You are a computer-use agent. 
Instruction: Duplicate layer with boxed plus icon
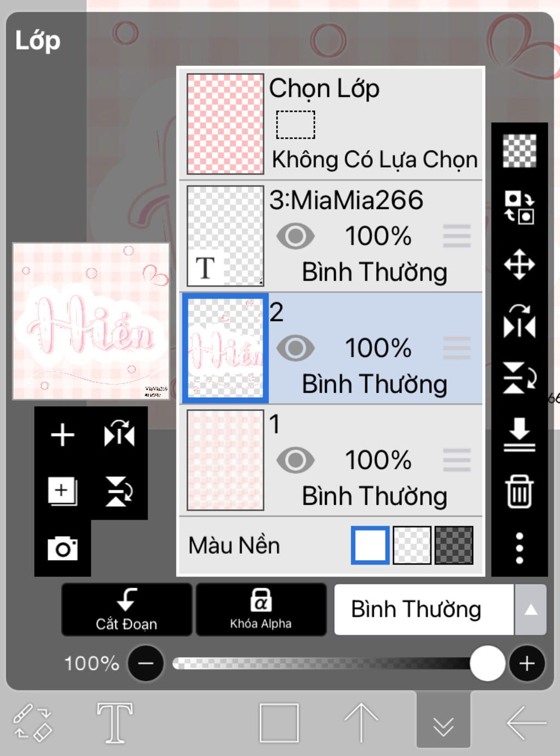tap(62, 491)
